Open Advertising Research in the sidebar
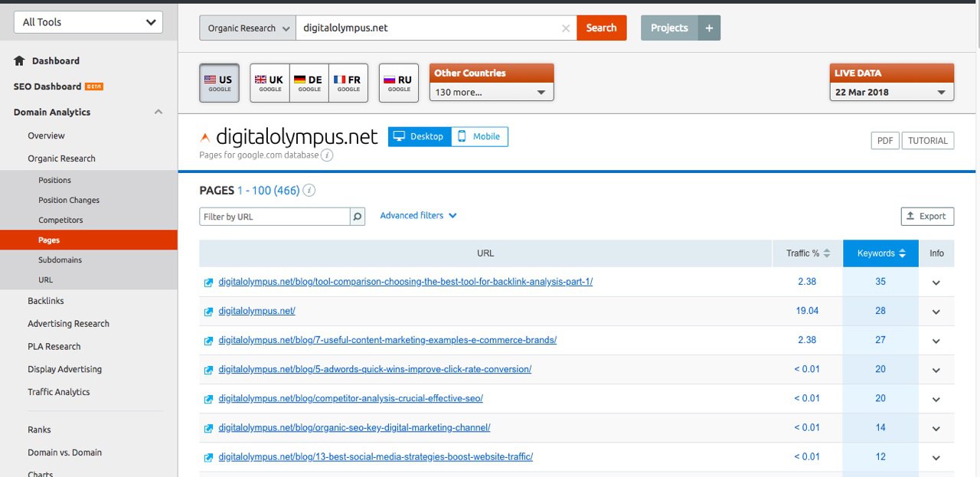This screenshot has width=980, height=477. click(x=68, y=324)
